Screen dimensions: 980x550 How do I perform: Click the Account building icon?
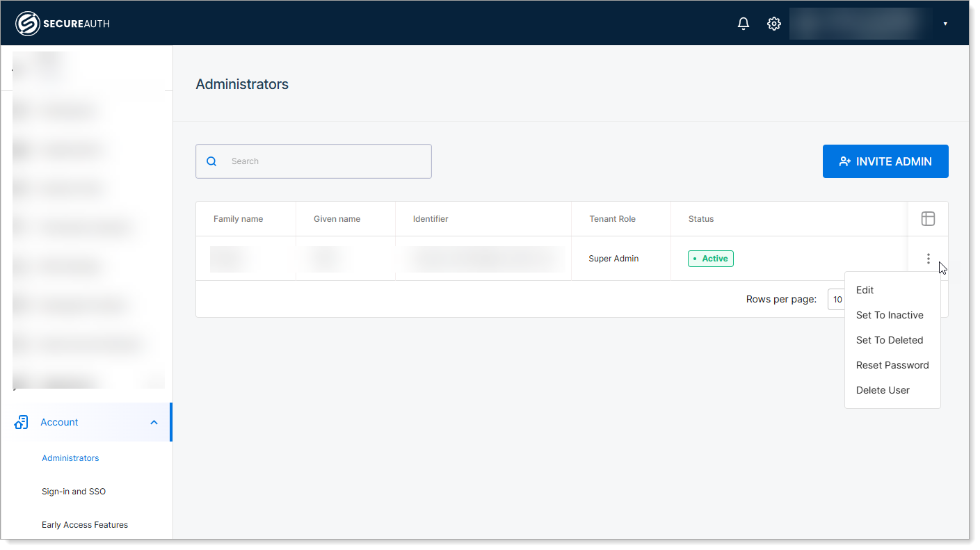(x=21, y=422)
